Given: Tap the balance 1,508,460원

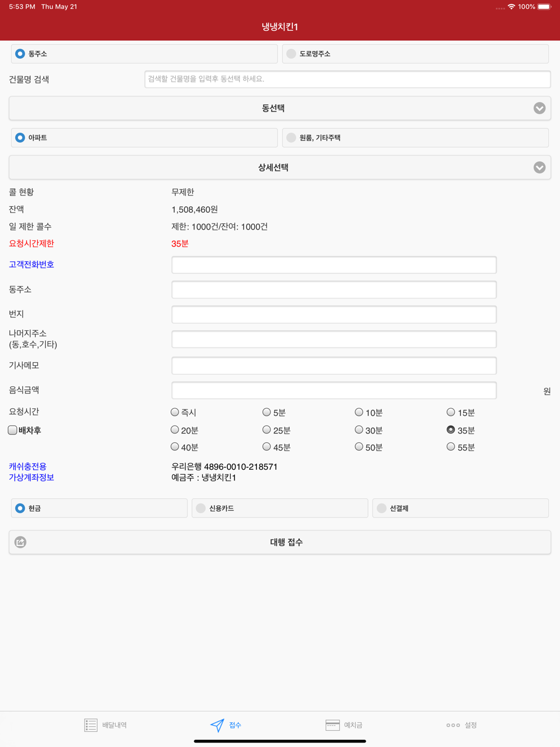Looking at the screenshot, I should (x=194, y=209).
